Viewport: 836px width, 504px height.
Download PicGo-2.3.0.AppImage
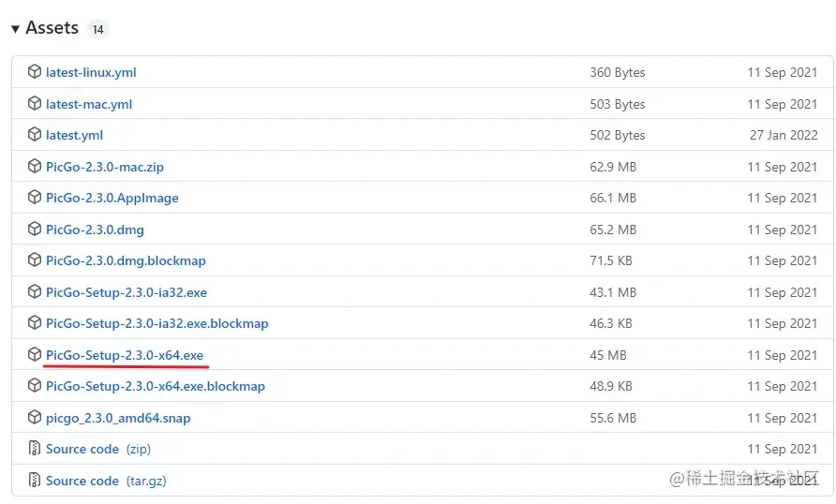(x=112, y=199)
